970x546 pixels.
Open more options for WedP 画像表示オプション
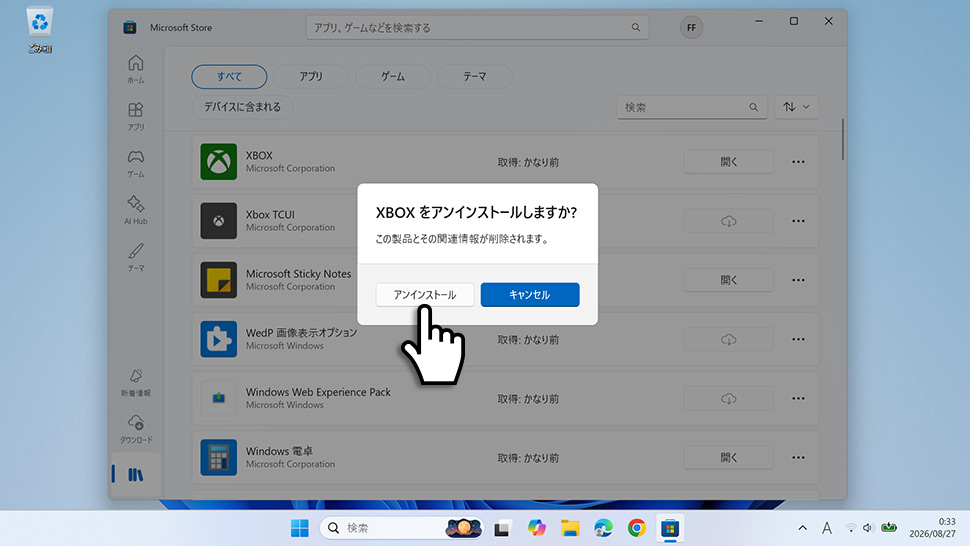click(798, 339)
